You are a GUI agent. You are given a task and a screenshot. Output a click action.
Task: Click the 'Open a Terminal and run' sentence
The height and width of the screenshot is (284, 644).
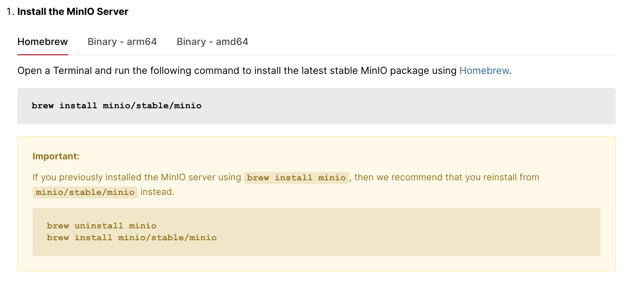click(264, 71)
